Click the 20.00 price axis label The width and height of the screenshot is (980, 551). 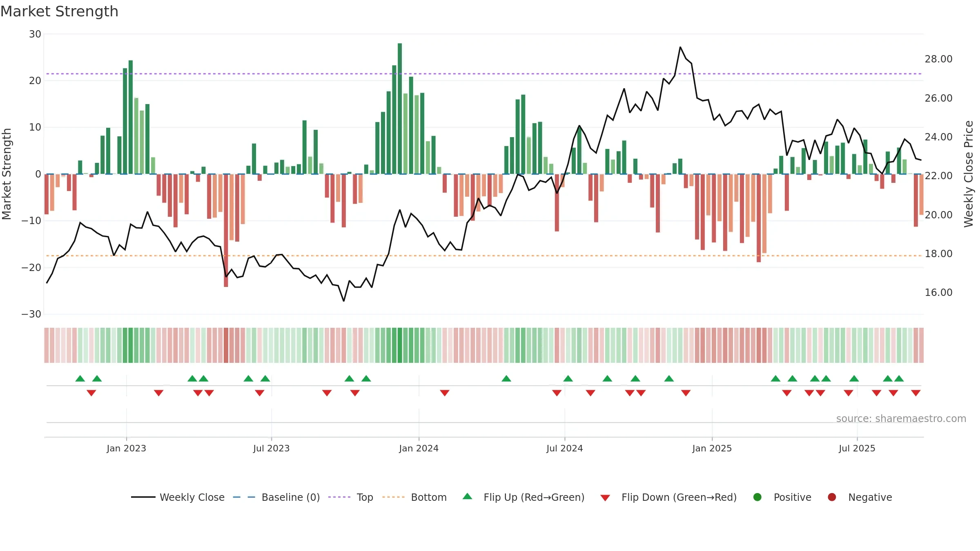[939, 215]
